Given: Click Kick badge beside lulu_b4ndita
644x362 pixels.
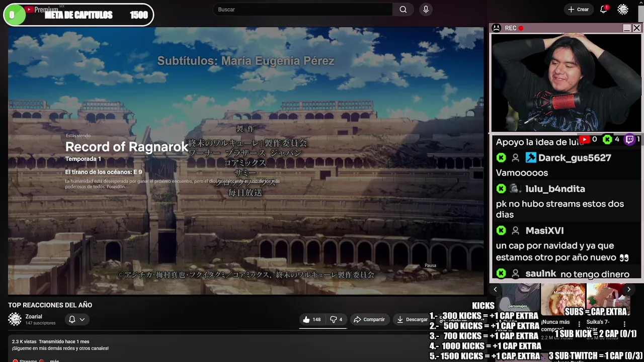Looking at the screenshot, I should [x=501, y=189].
